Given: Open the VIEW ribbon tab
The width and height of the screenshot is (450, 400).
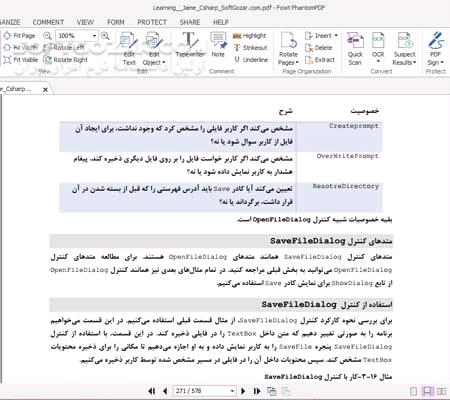Looking at the screenshot, I should click(85, 22).
